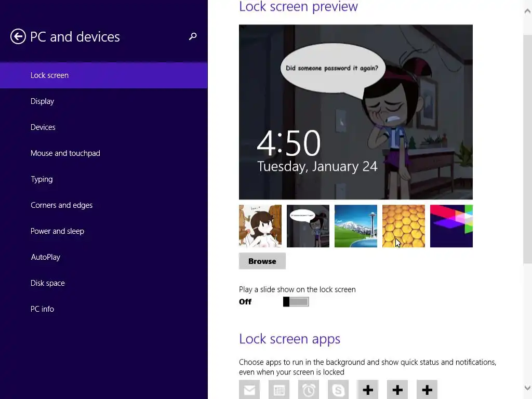Click the 'Lock screen apps' heading
The width and height of the screenshot is (532, 399).
pyautogui.click(x=289, y=339)
